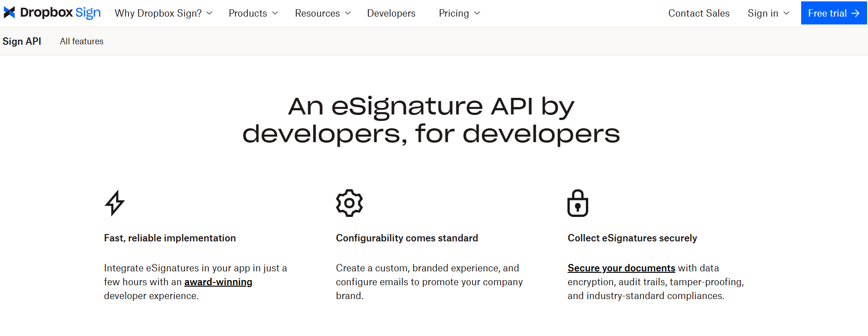The image size is (868, 336).
Task: Click the Dropbox Sign logo
Action: click(x=52, y=12)
